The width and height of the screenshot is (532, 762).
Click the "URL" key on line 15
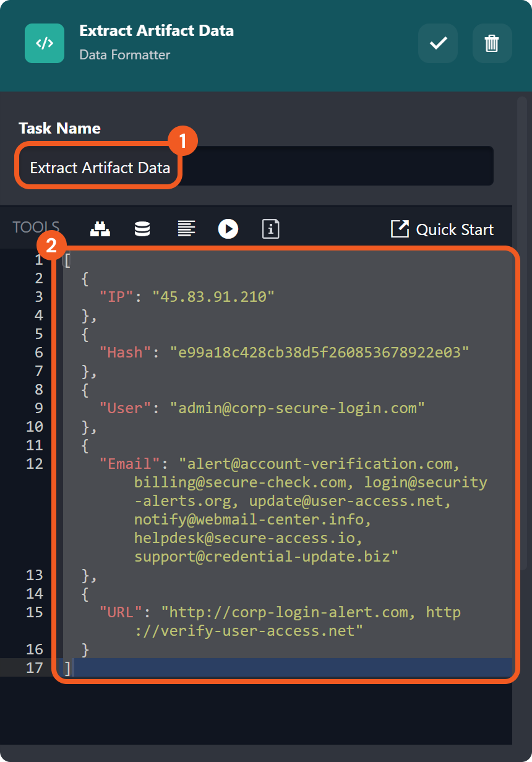121,612
